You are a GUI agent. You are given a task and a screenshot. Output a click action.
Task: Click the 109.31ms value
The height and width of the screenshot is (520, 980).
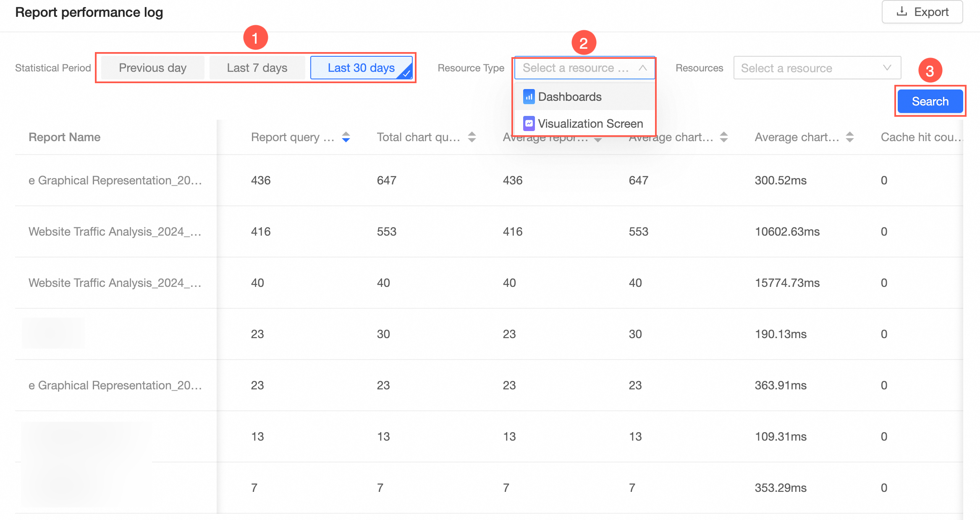pyautogui.click(x=781, y=436)
